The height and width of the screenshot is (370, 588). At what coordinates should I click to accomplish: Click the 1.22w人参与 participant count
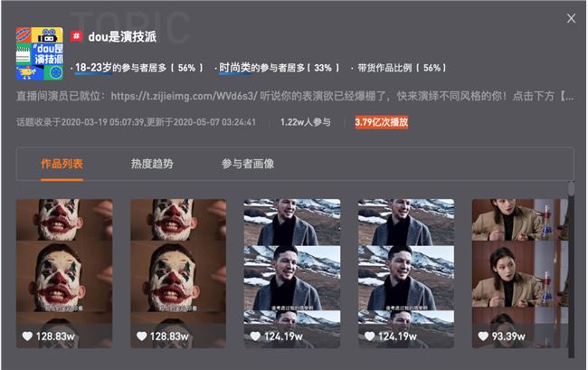(x=305, y=122)
